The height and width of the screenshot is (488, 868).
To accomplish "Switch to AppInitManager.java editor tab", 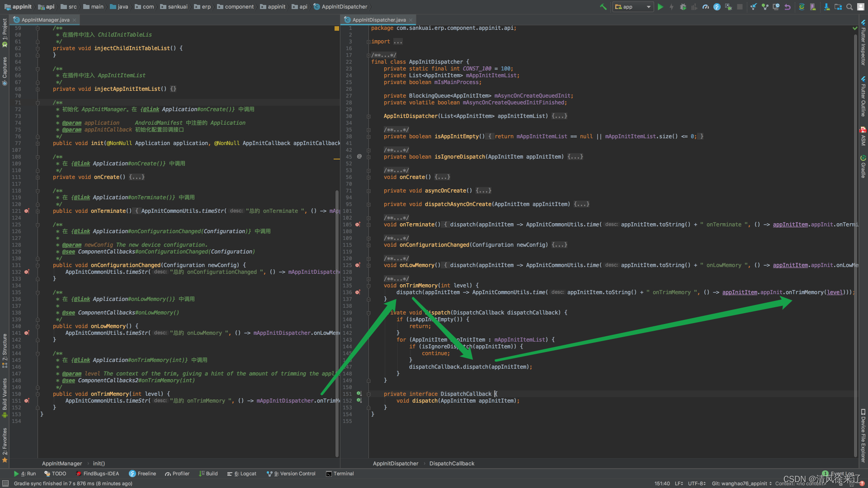I will [x=45, y=20].
